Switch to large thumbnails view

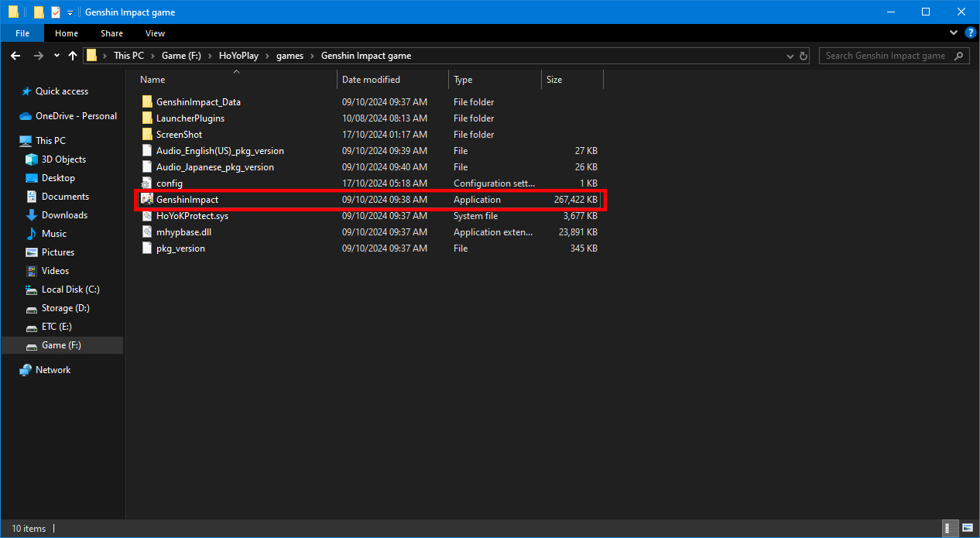968,528
